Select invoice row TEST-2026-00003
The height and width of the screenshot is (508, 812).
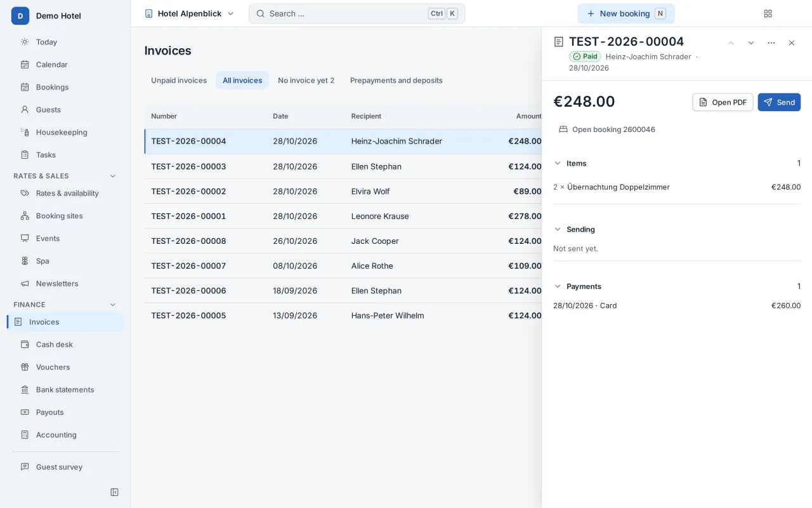click(x=343, y=166)
